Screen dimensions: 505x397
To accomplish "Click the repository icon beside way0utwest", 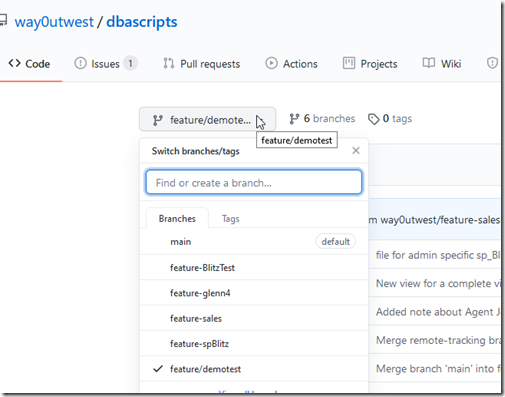I will (3, 20).
